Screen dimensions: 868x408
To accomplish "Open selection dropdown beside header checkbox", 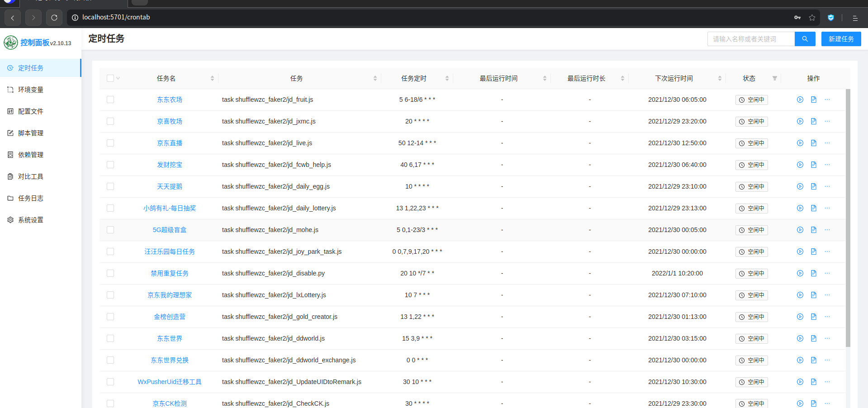I will (x=118, y=78).
